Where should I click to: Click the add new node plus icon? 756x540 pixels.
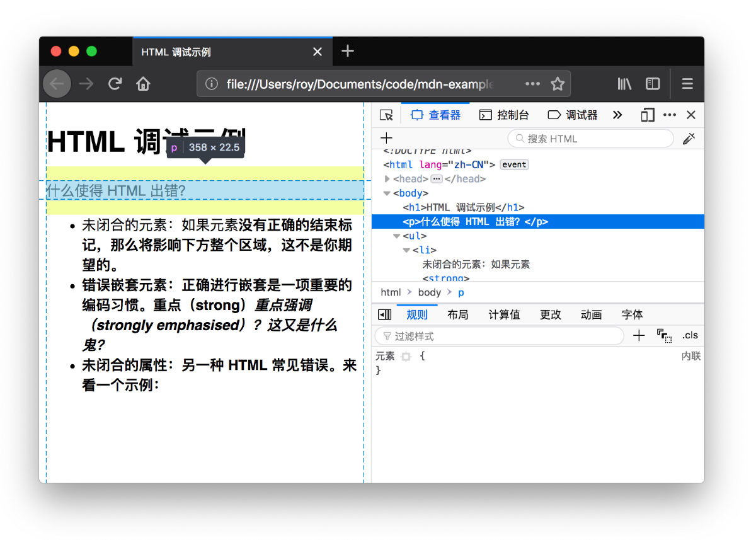(387, 139)
